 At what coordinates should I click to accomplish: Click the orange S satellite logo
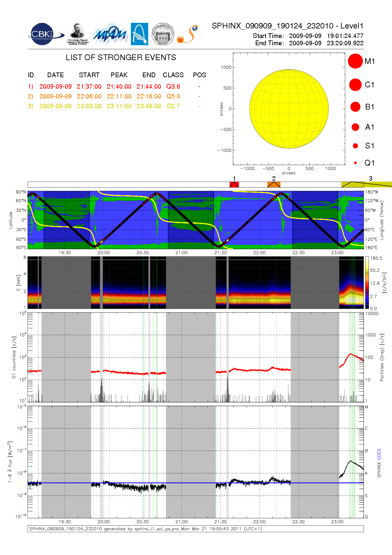click(187, 34)
